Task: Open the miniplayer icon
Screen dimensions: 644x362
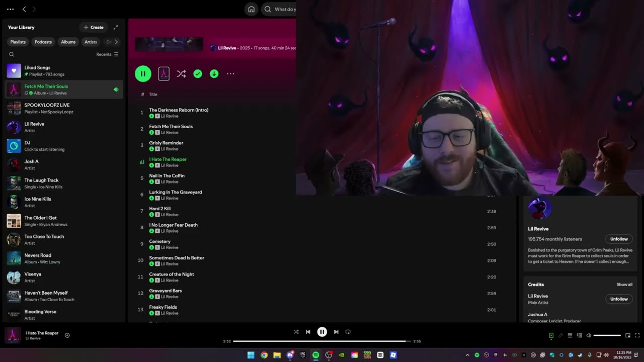Action: pyautogui.click(x=628, y=335)
